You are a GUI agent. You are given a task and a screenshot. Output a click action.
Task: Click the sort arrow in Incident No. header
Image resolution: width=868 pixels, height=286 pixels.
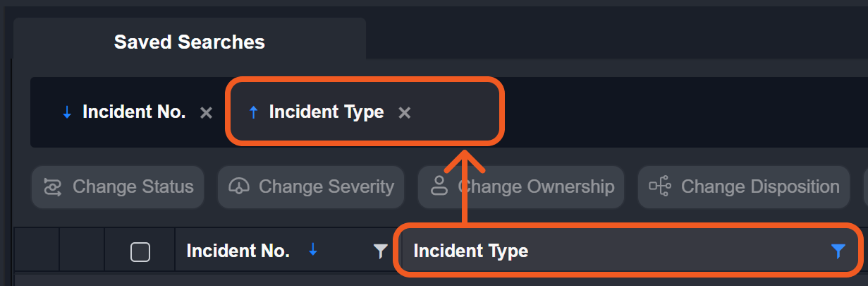click(x=314, y=250)
